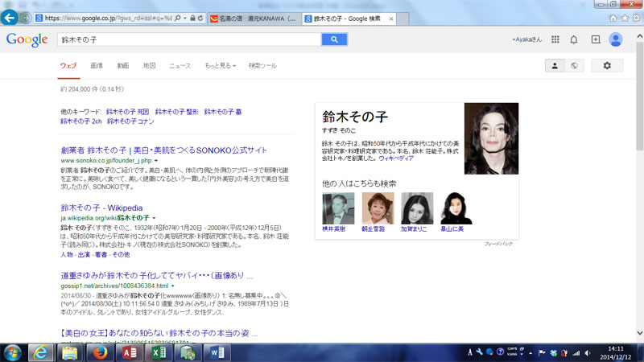Switch to the 画像 search tab
This screenshot has width=644, height=362.
coord(97,66)
